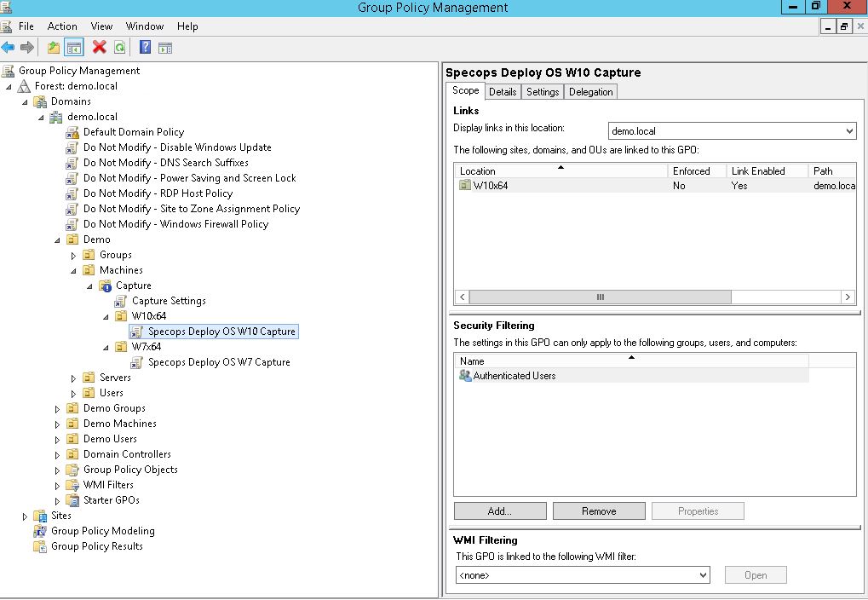Screen dimensions: 868x600
Task: Switch to the Delegation tab
Action: 590,92
